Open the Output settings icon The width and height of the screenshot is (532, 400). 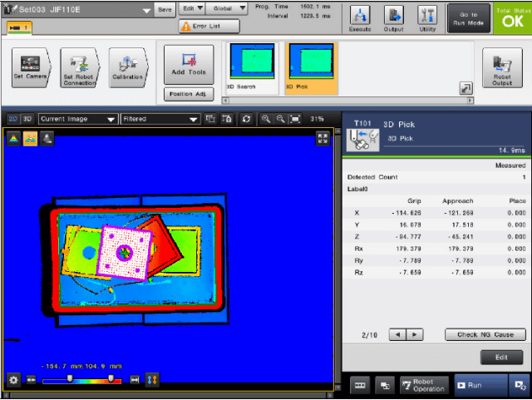pyautogui.click(x=394, y=17)
